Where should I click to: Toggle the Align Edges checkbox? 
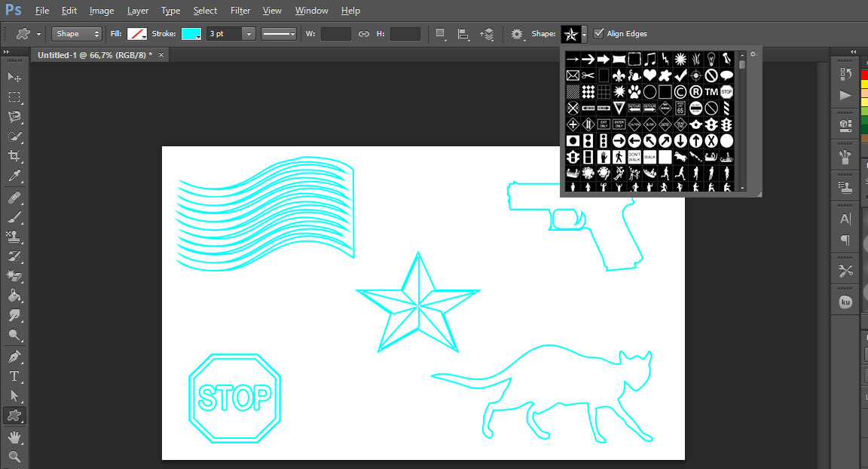598,33
